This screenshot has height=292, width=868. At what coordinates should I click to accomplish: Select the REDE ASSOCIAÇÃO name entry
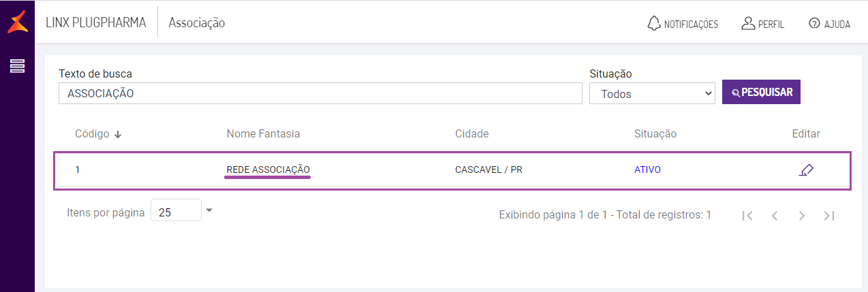click(x=268, y=169)
